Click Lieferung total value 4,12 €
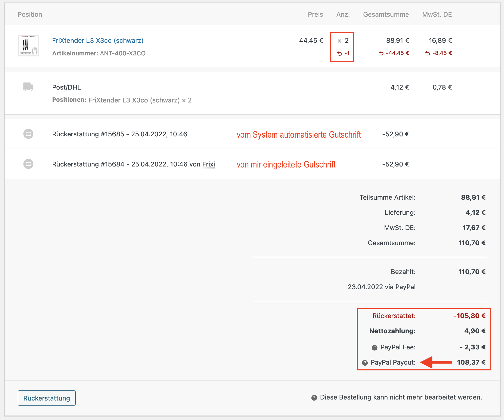Screen dimensions: 504x420 [476, 213]
